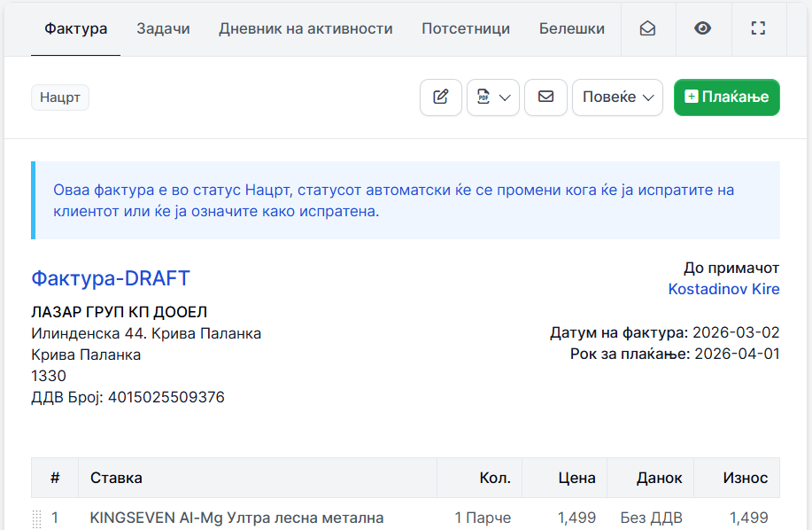
Task: Click the fullscreen expand icon
Action: (x=757, y=28)
